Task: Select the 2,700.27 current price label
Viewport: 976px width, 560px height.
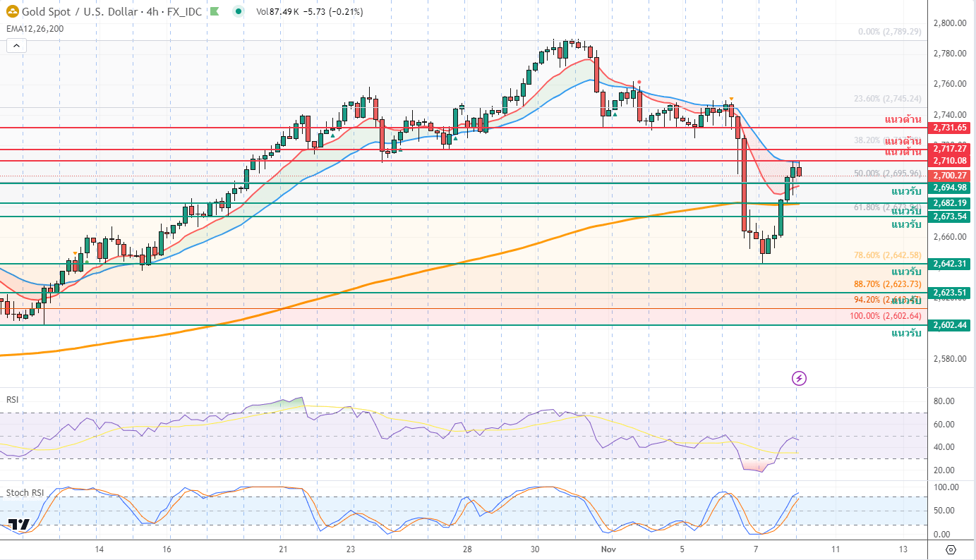Action: click(949, 175)
